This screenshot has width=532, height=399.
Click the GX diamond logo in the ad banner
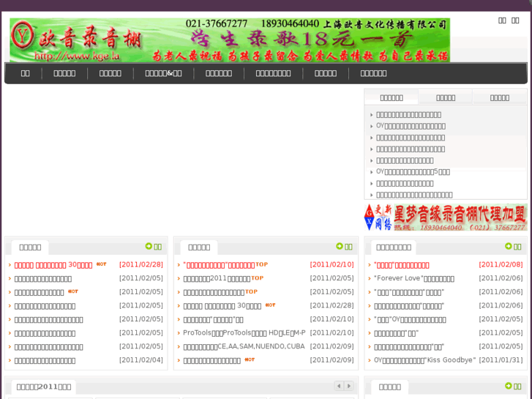[369, 217]
